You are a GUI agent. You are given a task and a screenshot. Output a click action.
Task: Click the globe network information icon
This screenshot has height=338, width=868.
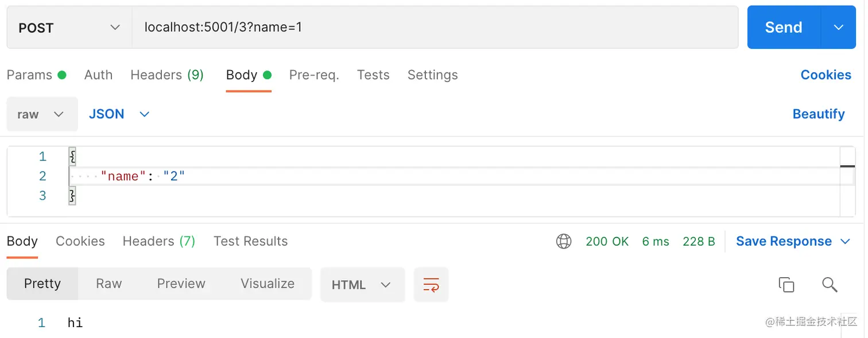[x=564, y=242]
